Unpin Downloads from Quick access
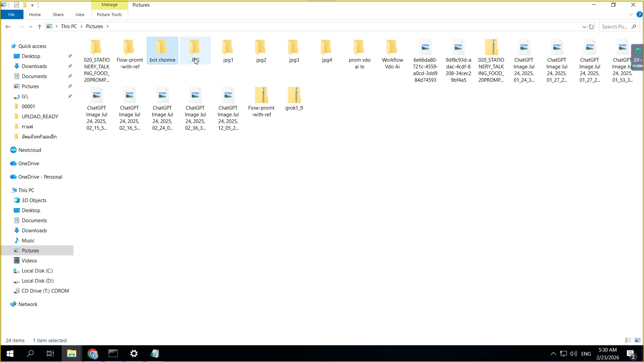Viewport: 644px width, 362px height. point(70,66)
